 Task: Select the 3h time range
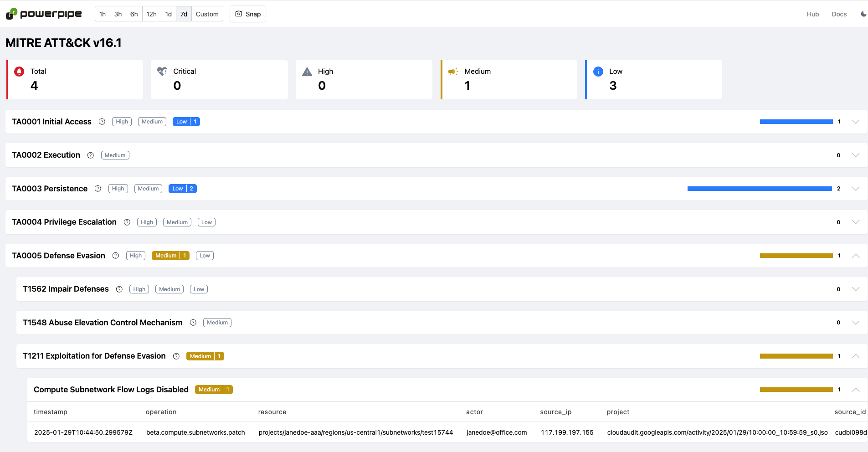click(x=118, y=14)
